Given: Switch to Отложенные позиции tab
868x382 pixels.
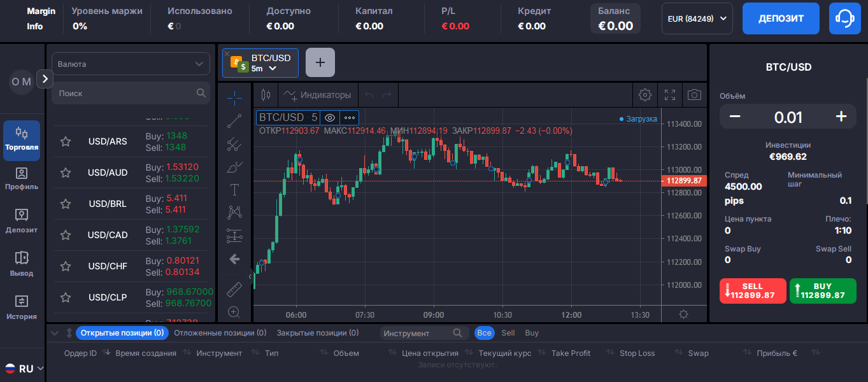Looking at the screenshot, I should click(220, 332).
